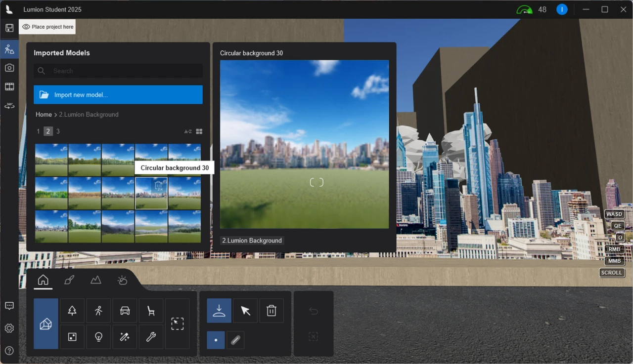Screen dimensions: 633x364
Task: Open the Landscape mountain tab
Action: (95, 280)
